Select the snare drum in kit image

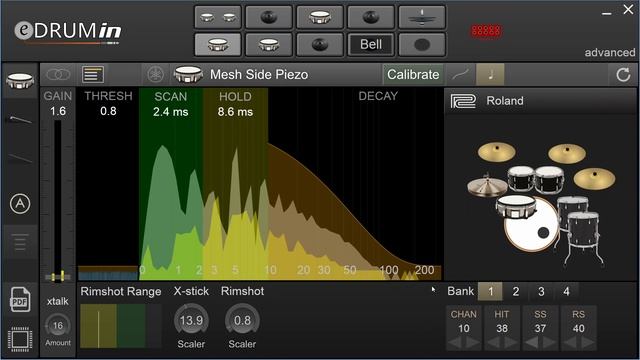(x=516, y=206)
